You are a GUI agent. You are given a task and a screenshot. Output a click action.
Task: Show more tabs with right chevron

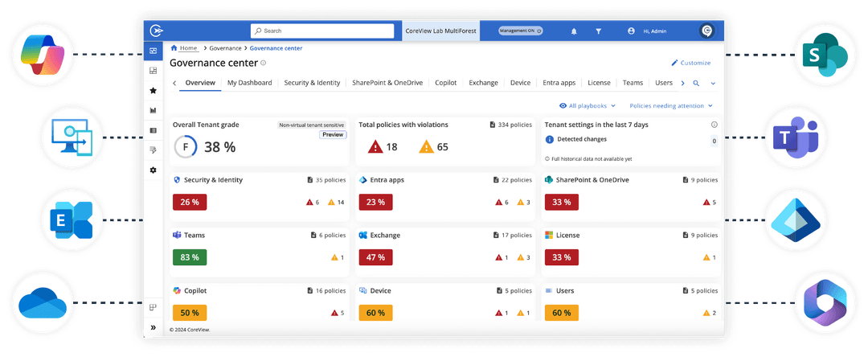coord(682,83)
